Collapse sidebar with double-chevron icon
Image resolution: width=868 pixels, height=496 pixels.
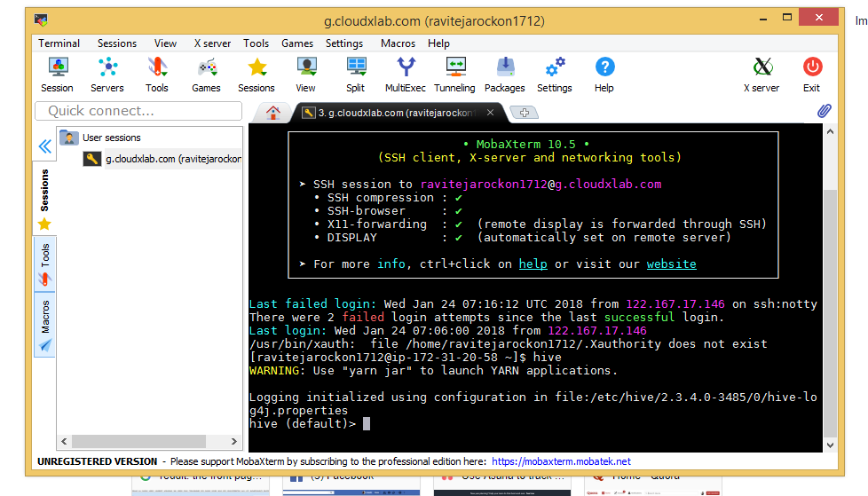coord(45,146)
